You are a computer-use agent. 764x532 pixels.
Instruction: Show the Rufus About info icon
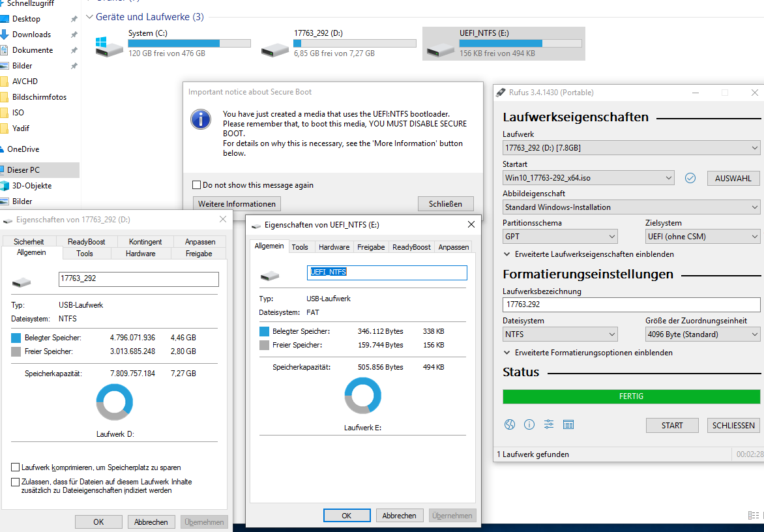529,424
